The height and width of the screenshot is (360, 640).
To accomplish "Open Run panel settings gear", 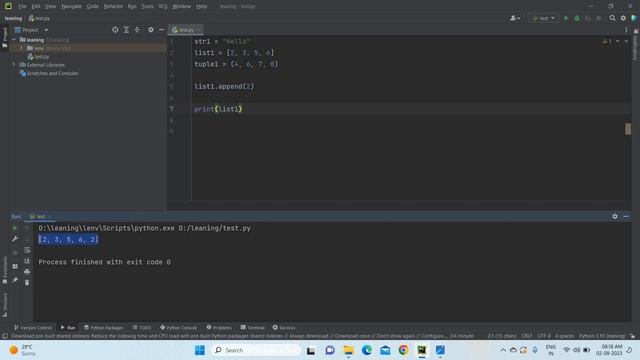I will coord(615,217).
